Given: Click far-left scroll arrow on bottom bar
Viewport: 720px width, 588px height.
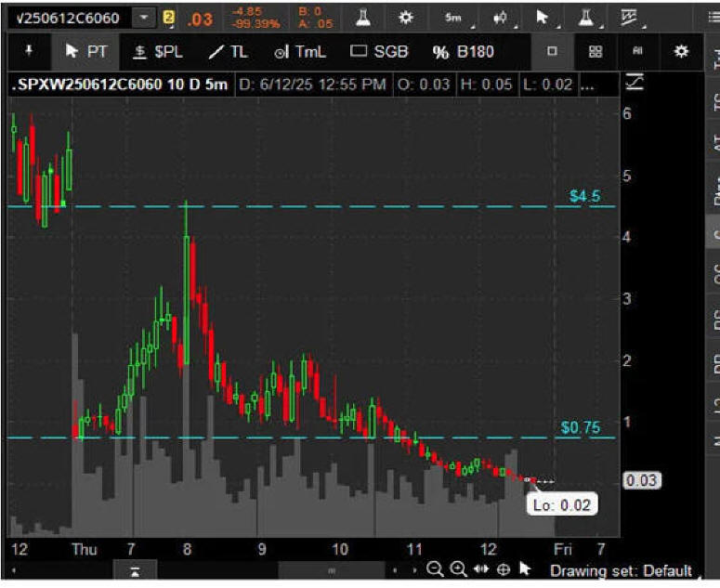Looking at the screenshot, I should (x=14, y=570).
